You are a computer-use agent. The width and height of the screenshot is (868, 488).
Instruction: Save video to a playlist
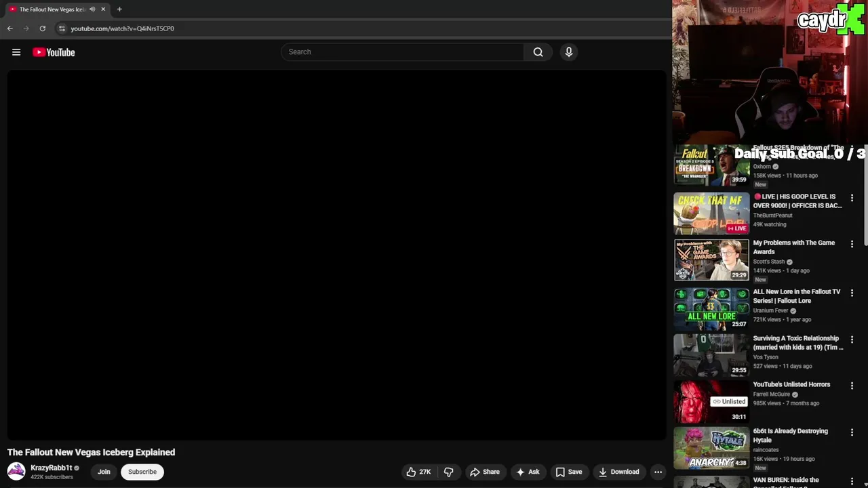point(569,472)
